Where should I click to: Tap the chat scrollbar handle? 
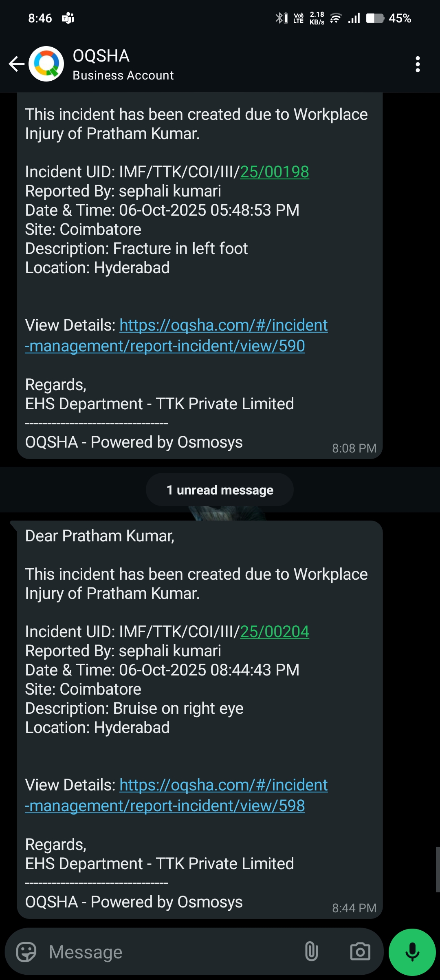click(x=438, y=869)
